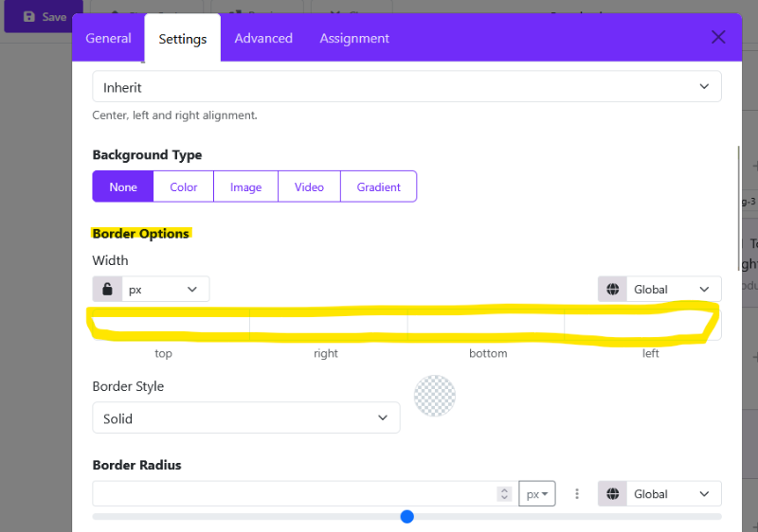Switch to the General tab
Viewport: 758px width, 532px height.
click(108, 39)
